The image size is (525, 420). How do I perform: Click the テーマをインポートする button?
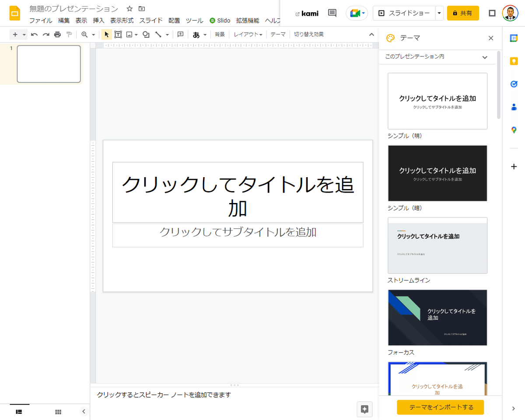(441, 407)
